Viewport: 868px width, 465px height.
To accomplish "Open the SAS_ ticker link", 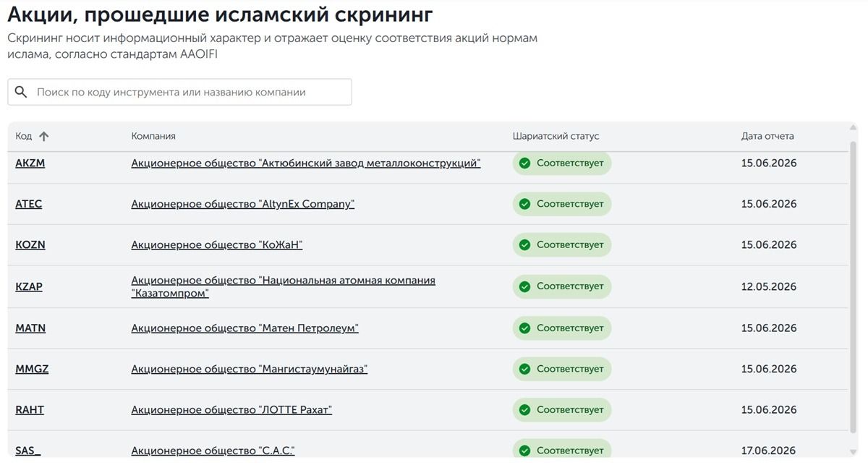I will click(x=28, y=451).
